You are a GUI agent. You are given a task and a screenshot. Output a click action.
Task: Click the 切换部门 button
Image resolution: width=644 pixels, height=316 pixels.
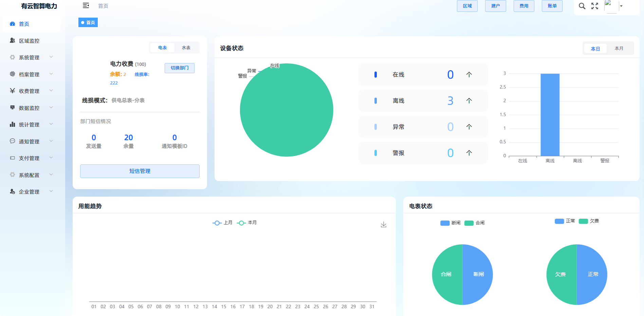click(x=179, y=68)
